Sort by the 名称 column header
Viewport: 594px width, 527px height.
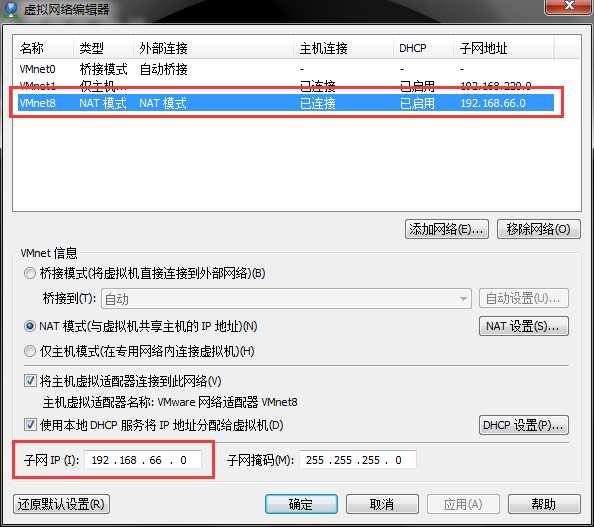pyautogui.click(x=43, y=48)
